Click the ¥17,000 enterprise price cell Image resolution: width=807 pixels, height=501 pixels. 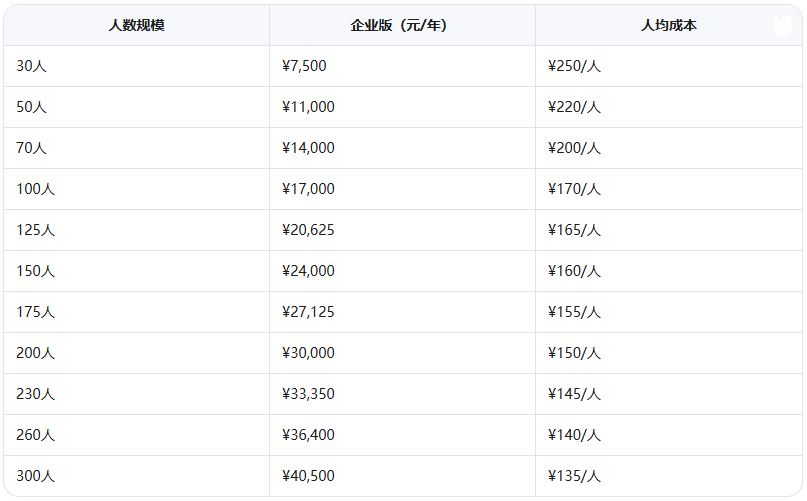point(402,189)
